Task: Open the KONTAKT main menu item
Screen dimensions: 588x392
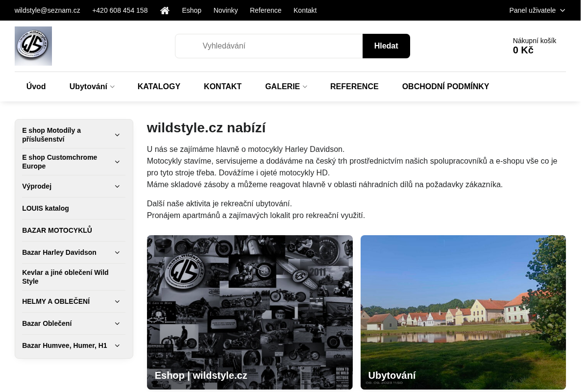Action: [222, 87]
